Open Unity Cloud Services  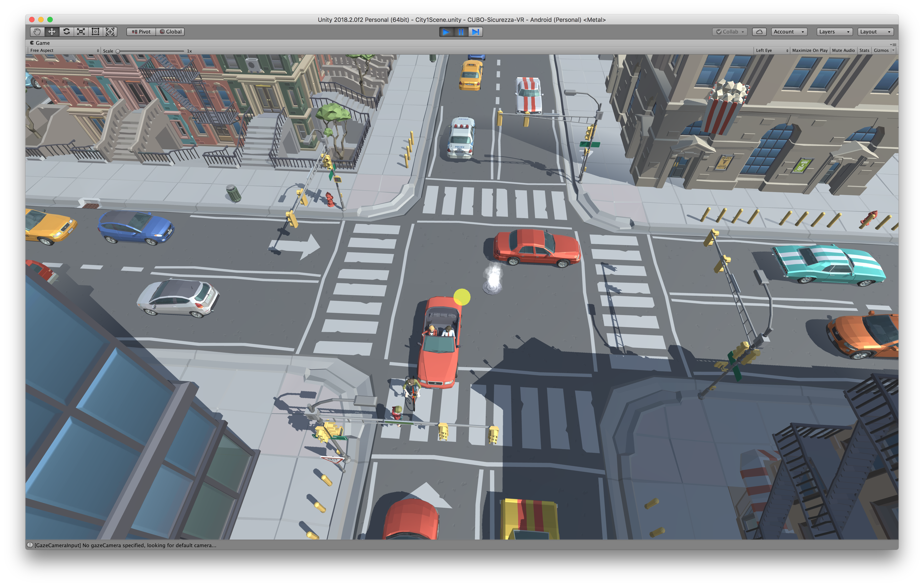[759, 32]
